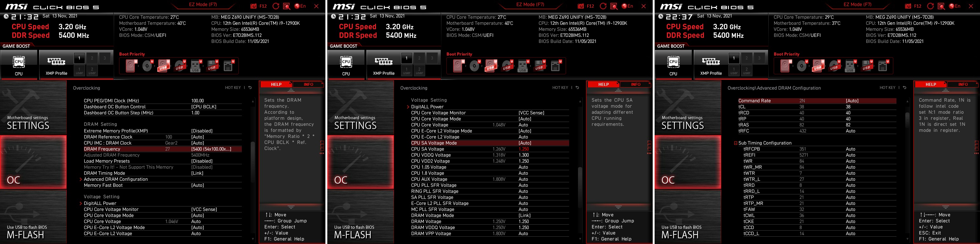980x244 pixels.
Task: Select network boot device icon, left screenshot
Action: pyautogui.click(x=229, y=66)
